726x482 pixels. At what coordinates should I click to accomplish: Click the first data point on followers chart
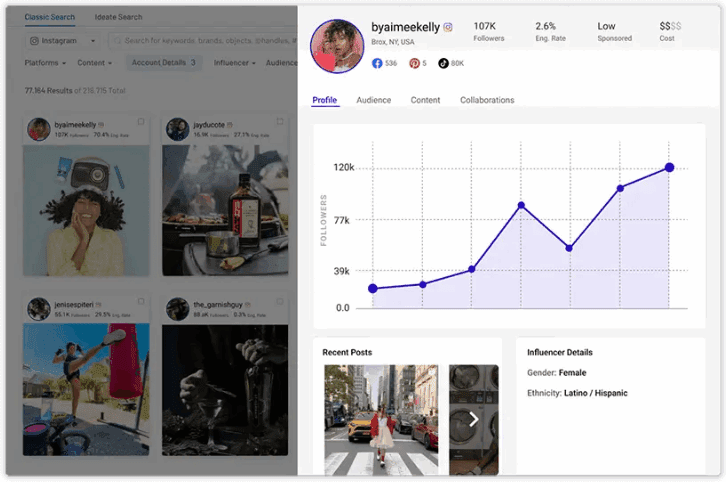tap(373, 288)
